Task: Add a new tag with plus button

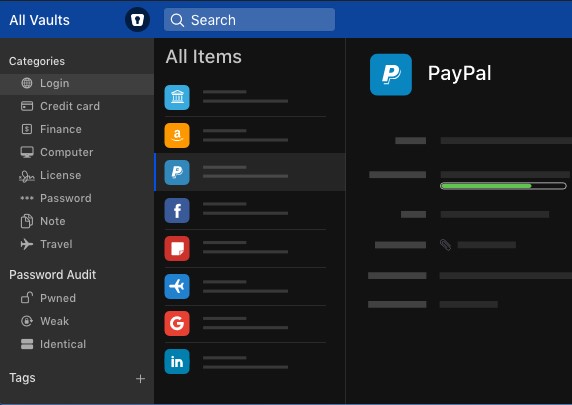Action: click(140, 379)
